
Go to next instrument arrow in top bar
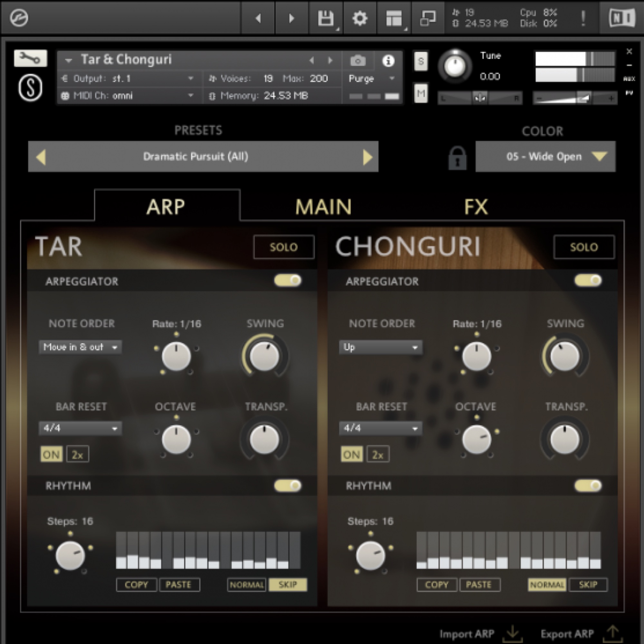click(292, 18)
